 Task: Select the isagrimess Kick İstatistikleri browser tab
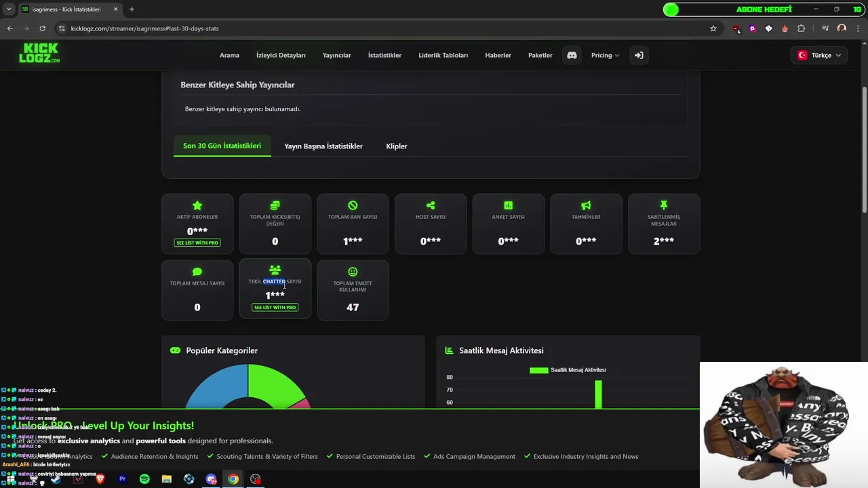70,9
